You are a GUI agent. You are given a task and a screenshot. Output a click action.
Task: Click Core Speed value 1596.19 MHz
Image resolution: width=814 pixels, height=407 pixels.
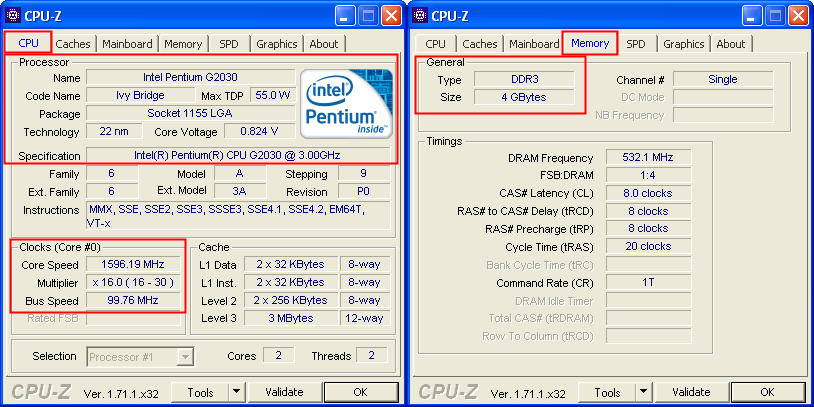click(133, 264)
